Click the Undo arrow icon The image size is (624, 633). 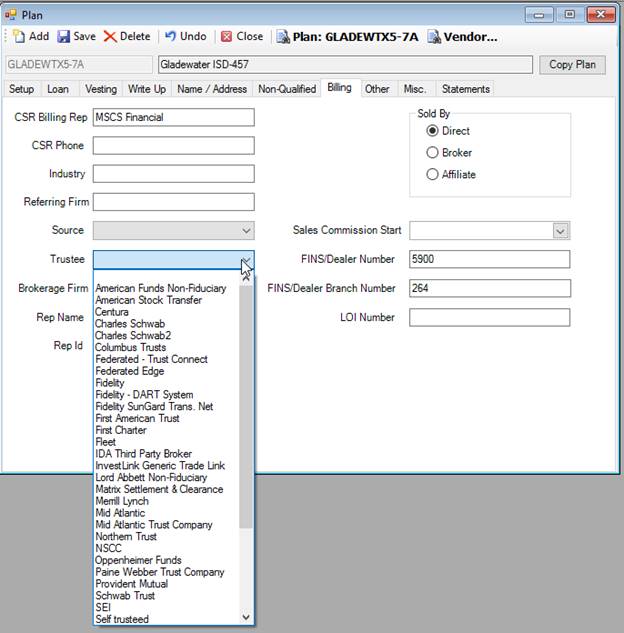(171, 37)
